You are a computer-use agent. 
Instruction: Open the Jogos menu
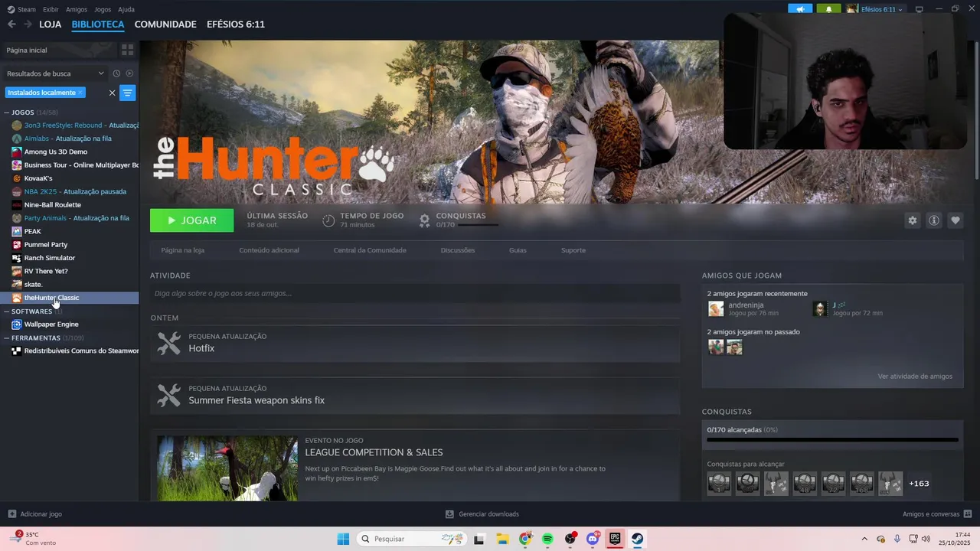tap(103, 9)
